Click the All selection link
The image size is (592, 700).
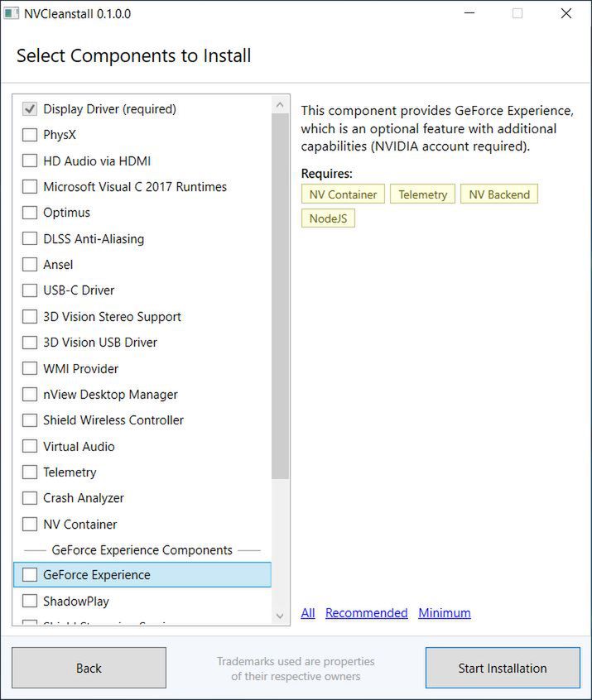click(308, 613)
